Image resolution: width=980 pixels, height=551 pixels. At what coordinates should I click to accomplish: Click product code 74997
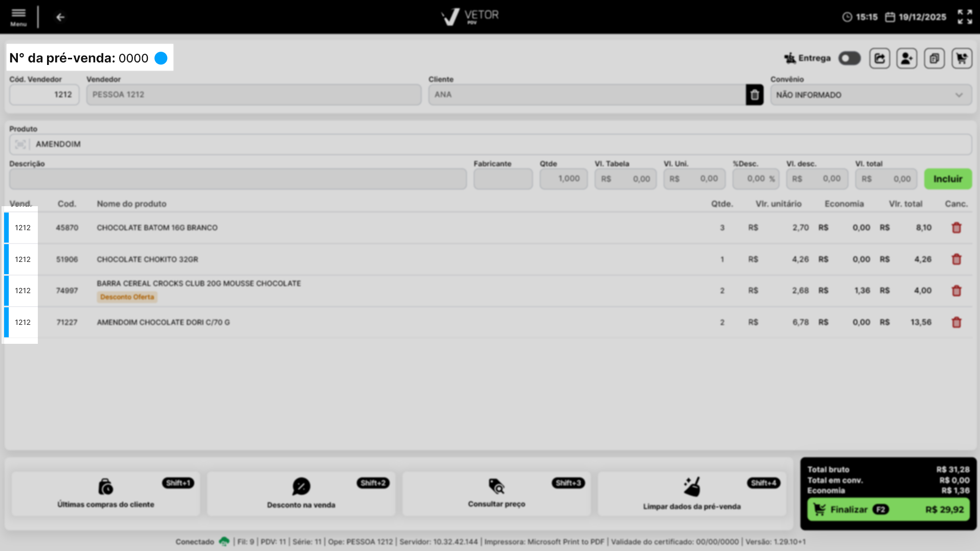coord(67,291)
